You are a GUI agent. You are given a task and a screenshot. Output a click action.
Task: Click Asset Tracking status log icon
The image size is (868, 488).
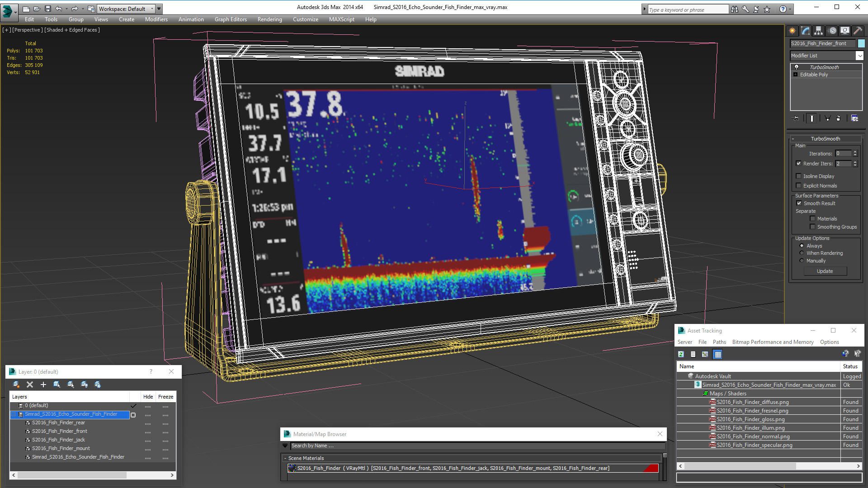(x=693, y=354)
